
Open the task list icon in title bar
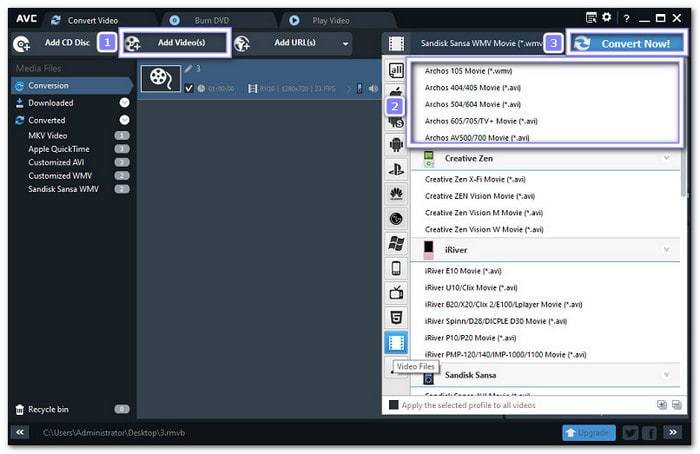click(591, 18)
